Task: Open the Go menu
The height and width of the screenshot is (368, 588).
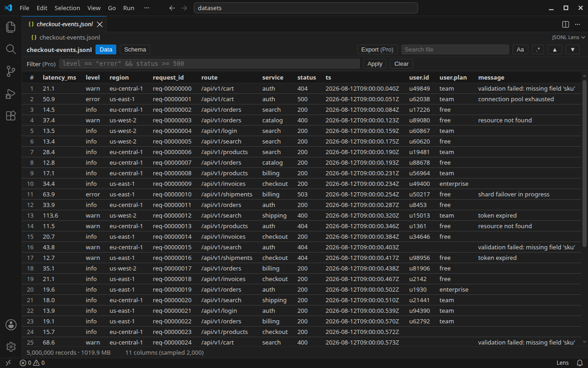Action: click(112, 8)
